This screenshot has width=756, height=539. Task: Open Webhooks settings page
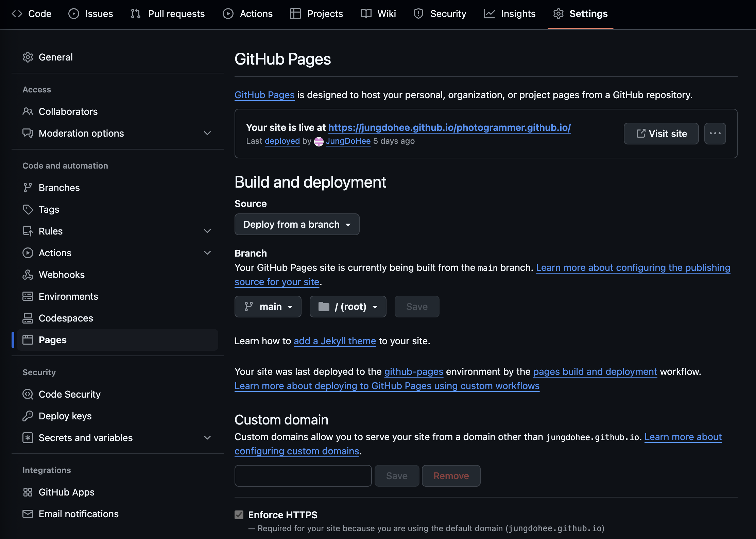coord(118,275)
